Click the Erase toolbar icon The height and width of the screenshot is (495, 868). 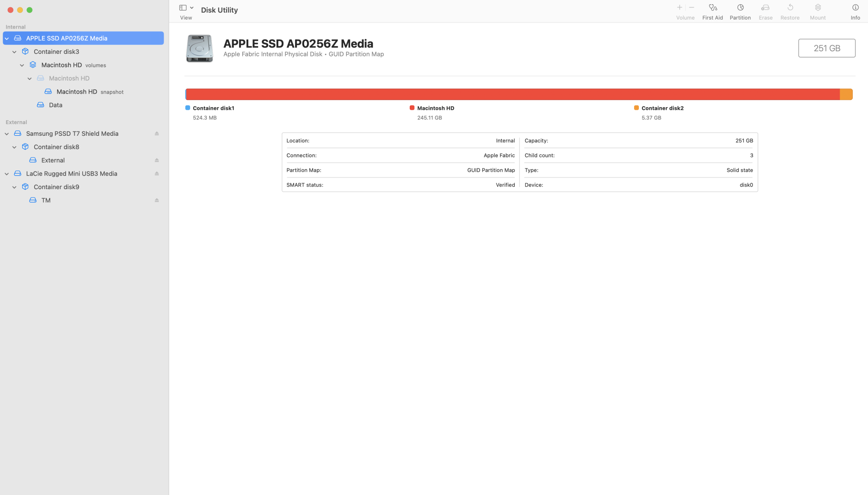pyautogui.click(x=765, y=8)
